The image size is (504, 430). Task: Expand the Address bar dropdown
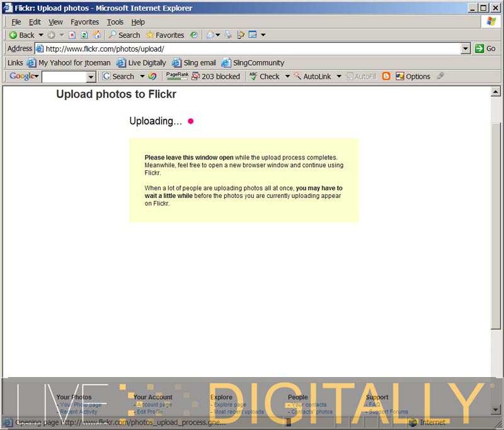pyautogui.click(x=466, y=49)
